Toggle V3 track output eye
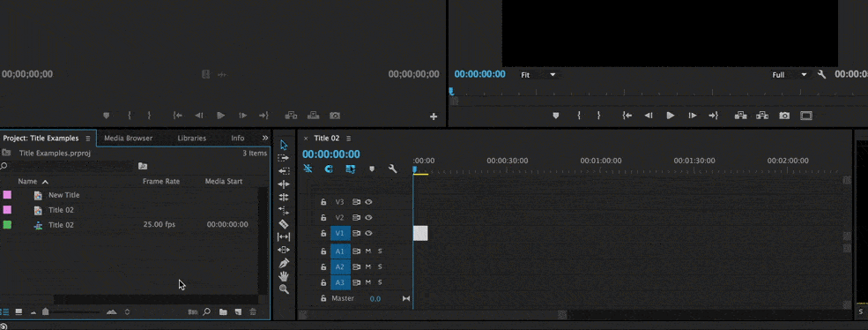 [368, 202]
